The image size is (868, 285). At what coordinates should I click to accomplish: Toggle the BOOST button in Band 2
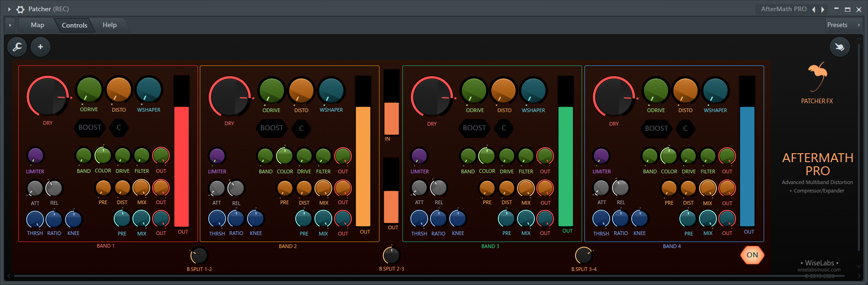pos(272,128)
